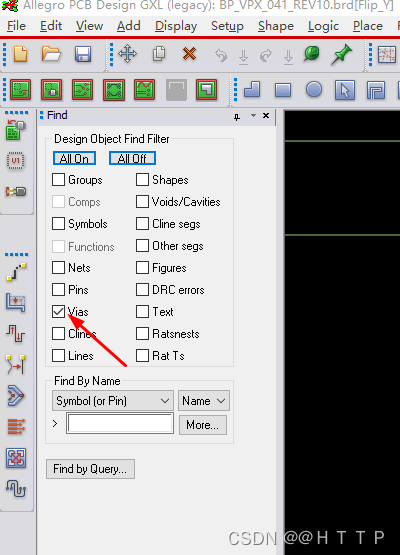Click the green pushpin icon

coord(341,55)
